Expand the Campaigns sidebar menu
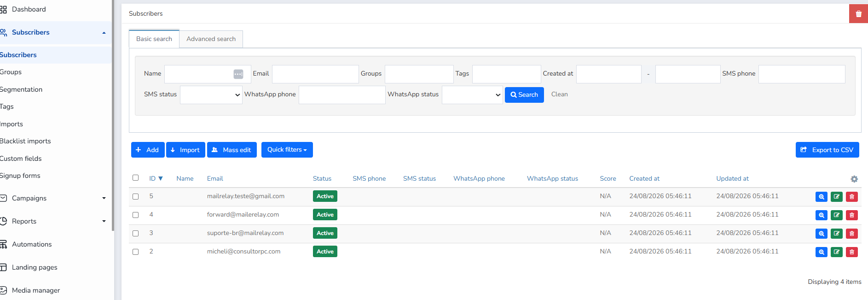Viewport: 868px width, 300px height. point(104,198)
